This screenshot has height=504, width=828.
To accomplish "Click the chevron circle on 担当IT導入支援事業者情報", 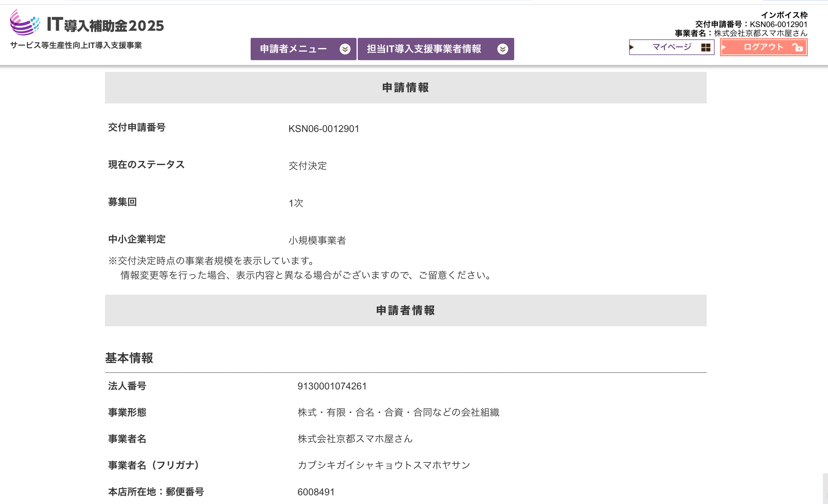I will [x=502, y=49].
